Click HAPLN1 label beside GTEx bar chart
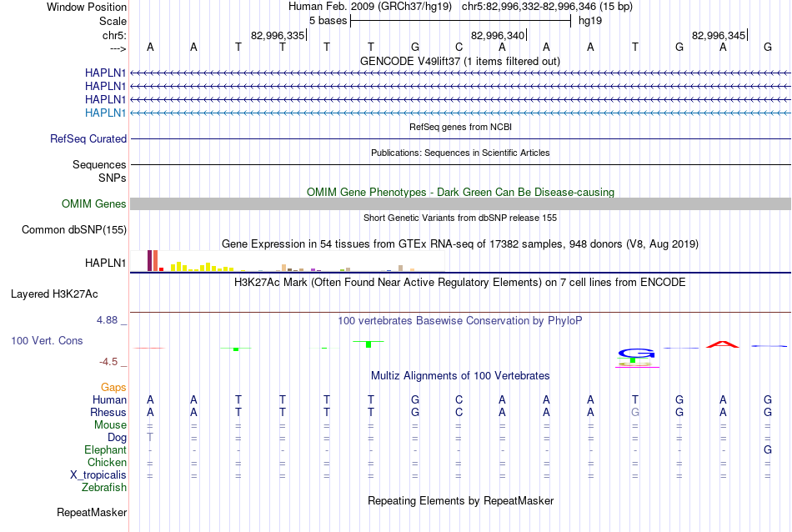The width and height of the screenshot is (792, 532). tap(105, 263)
